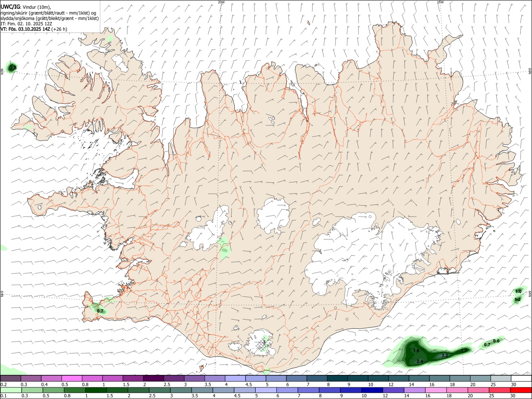Click the 1.0 precipitation value near the east edge
This screenshot has width=532, height=399.
pos(518,291)
